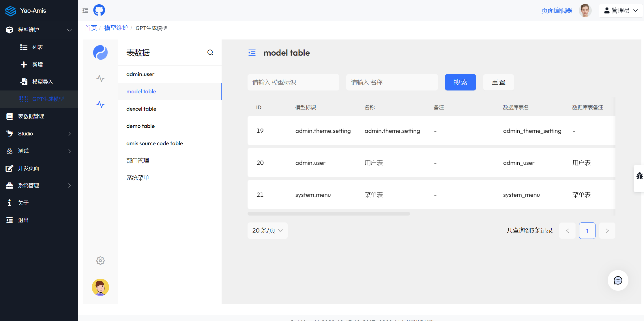Viewport: 644px width, 321px height.
Task: Click the bug debug icon on the right edge
Action: pos(639,176)
